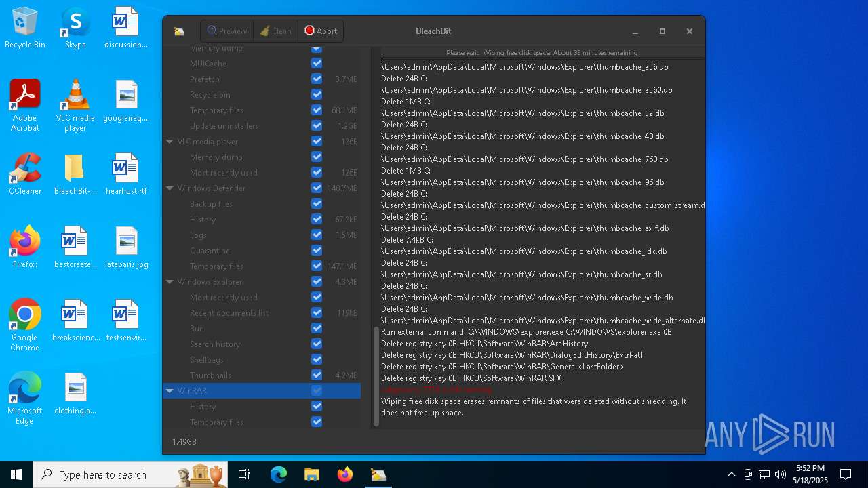Select the Backup files tree row

[x=262, y=204]
